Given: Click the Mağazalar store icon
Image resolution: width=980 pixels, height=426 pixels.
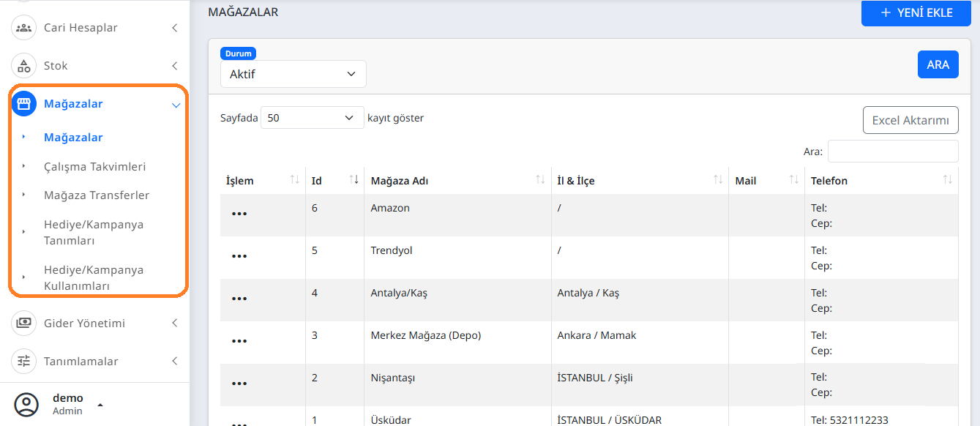Looking at the screenshot, I should point(24,104).
